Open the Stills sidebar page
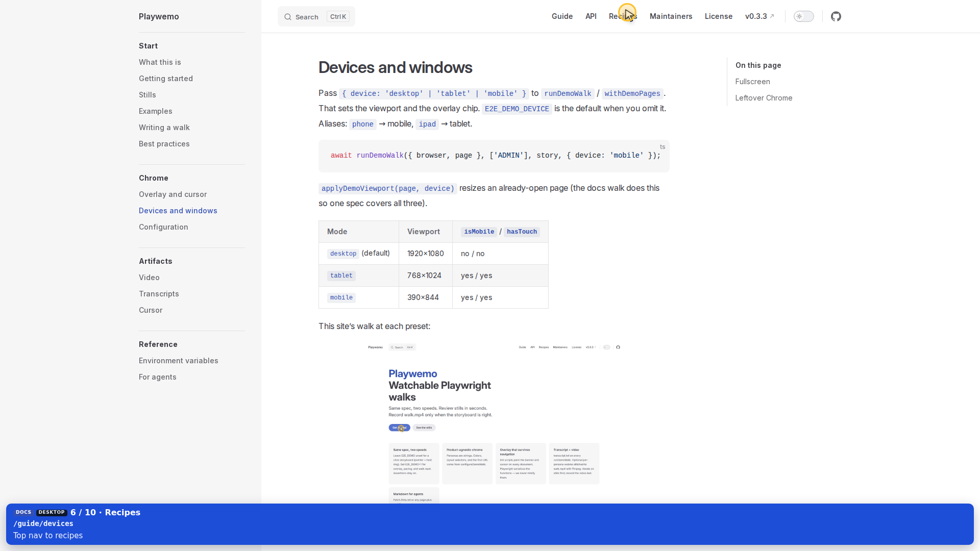The image size is (980, 551). (148, 95)
